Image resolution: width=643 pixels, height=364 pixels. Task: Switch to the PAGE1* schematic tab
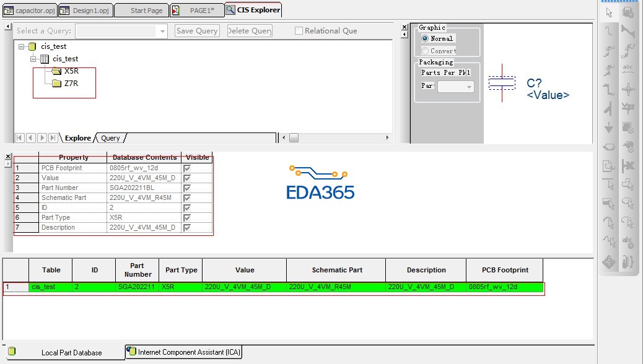point(197,11)
